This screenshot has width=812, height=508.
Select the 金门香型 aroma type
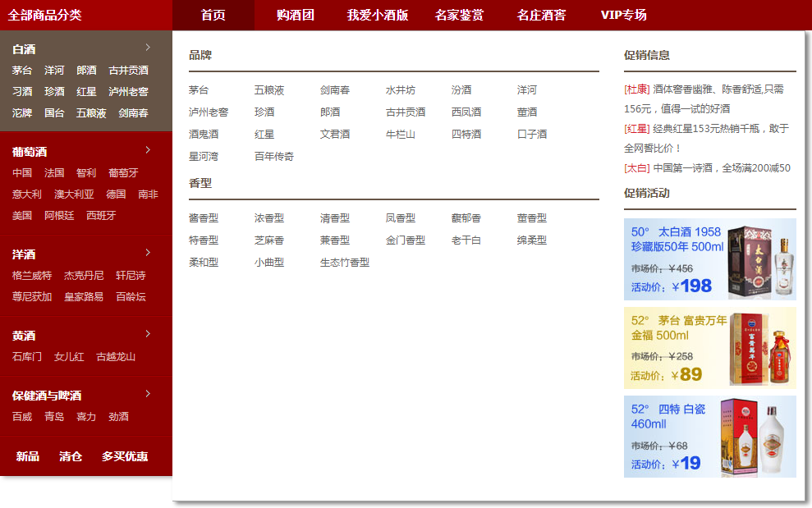click(x=406, y=240)
